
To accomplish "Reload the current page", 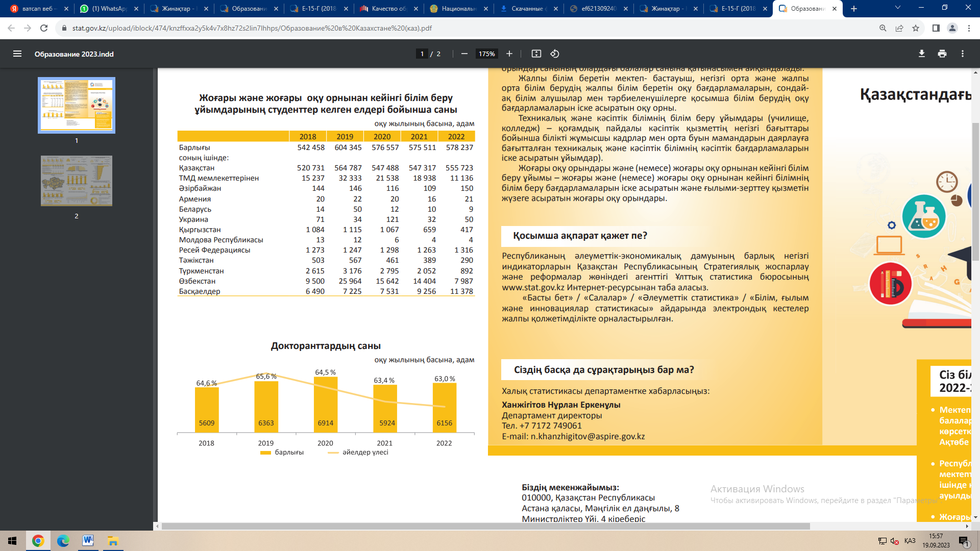I will tap(44, 28).
